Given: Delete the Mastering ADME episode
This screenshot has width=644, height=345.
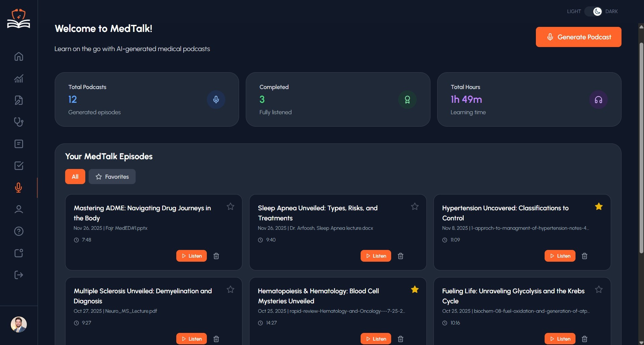Looking at the screenshot, I should [216, 256].
